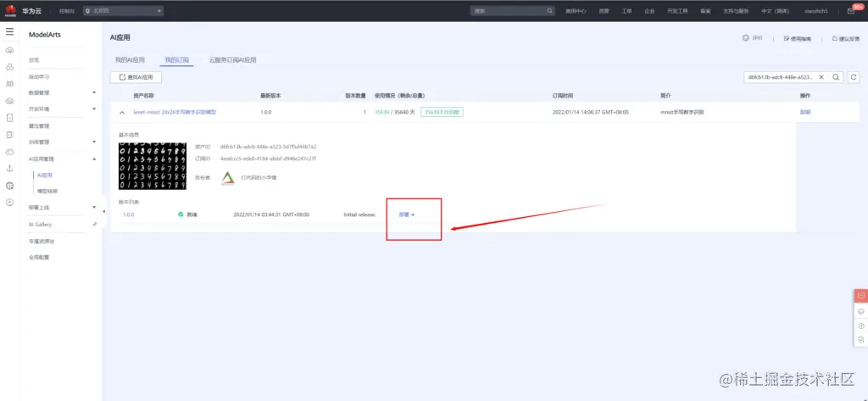868x401 pixels.
Task: Open the 建议反馈 feedback link
Action: [x=846, y=39]
